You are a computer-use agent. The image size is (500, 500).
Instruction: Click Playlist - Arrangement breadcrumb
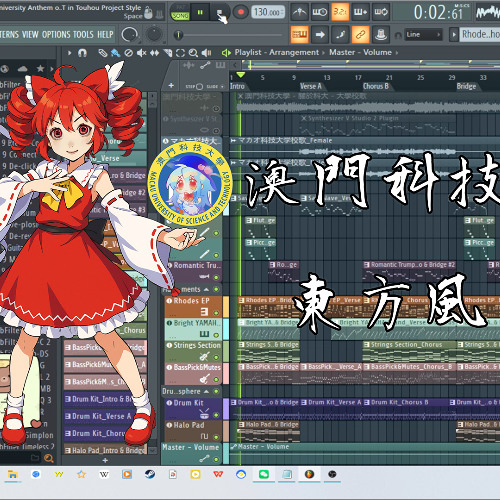pos(276,52)
